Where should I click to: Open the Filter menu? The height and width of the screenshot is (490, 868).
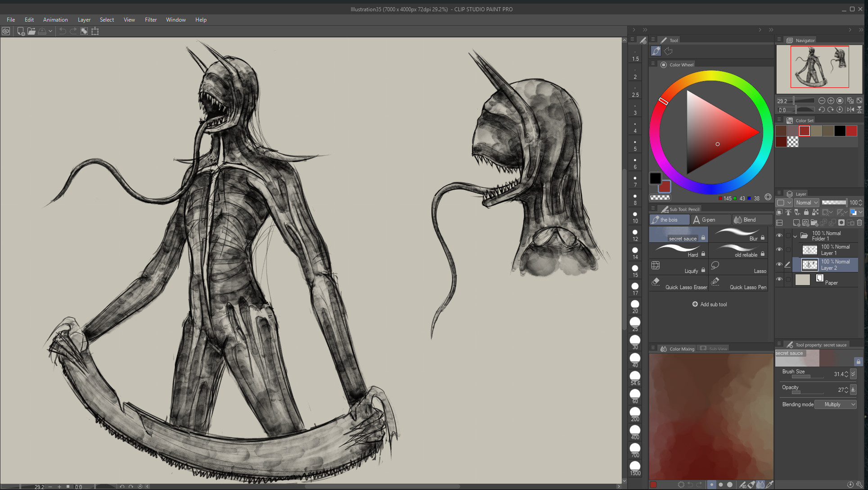[x=151, y=20]
